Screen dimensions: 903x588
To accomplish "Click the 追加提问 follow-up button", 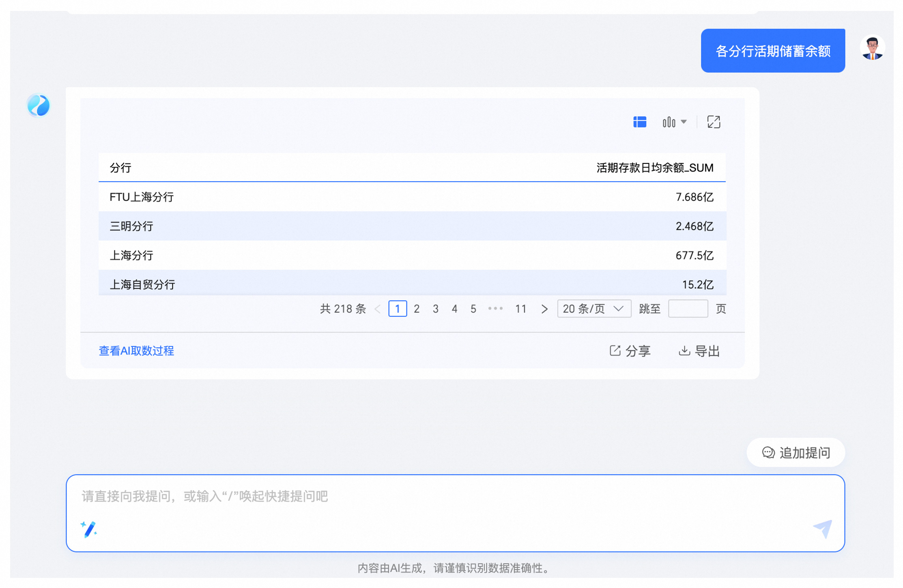I will click(x=795, y=453).
